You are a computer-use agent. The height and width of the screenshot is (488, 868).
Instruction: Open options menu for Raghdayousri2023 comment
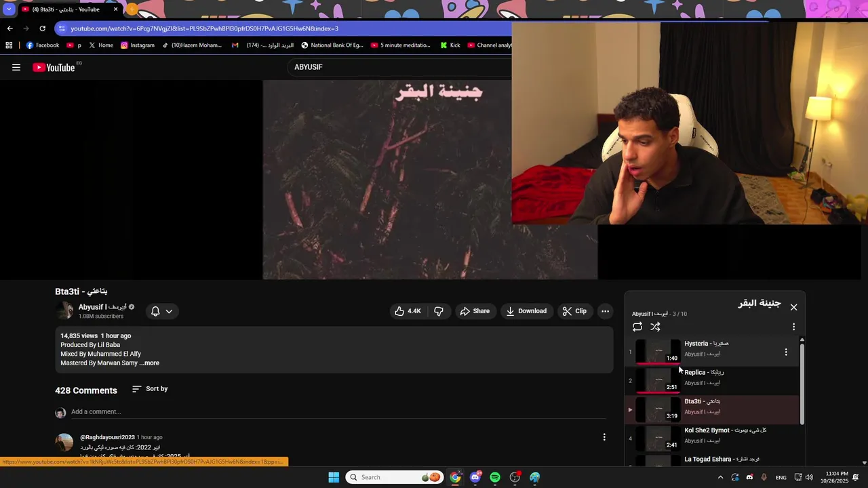click(x=604, y=437)
